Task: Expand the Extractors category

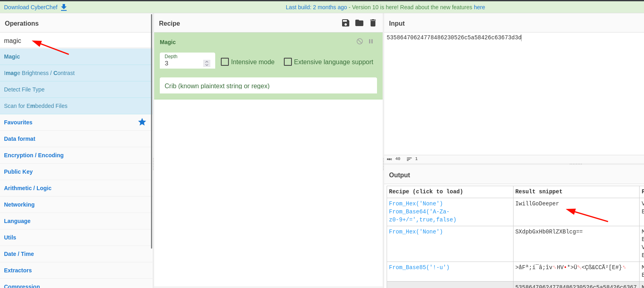Action: click(x=76, y=270)
